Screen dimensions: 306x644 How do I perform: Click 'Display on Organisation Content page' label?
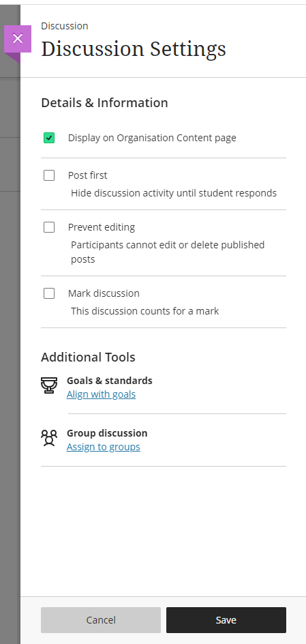[152, 138]
